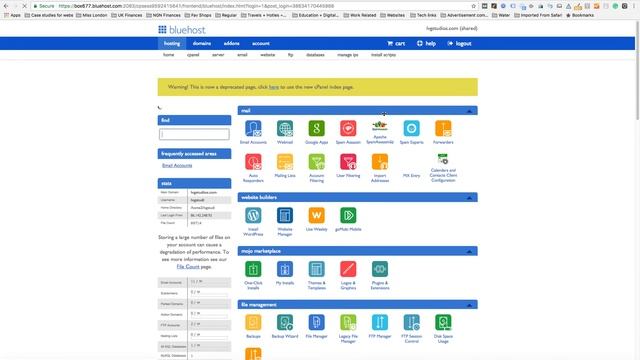Open the My Installs icon
The image size is (640, 360).
[285, 269]
